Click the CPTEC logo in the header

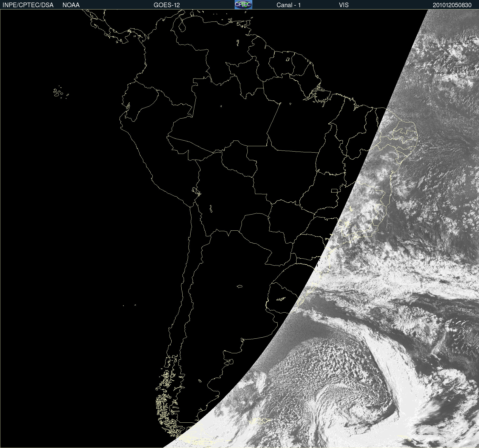pyautogui.click(x=243, y=5)
